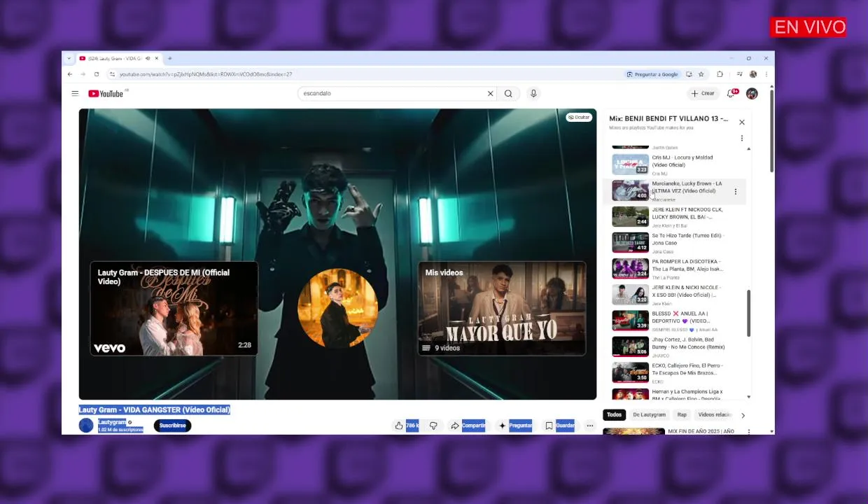Go back using the browser arrow
Screen dimensions: 868x504
(69, 74)
